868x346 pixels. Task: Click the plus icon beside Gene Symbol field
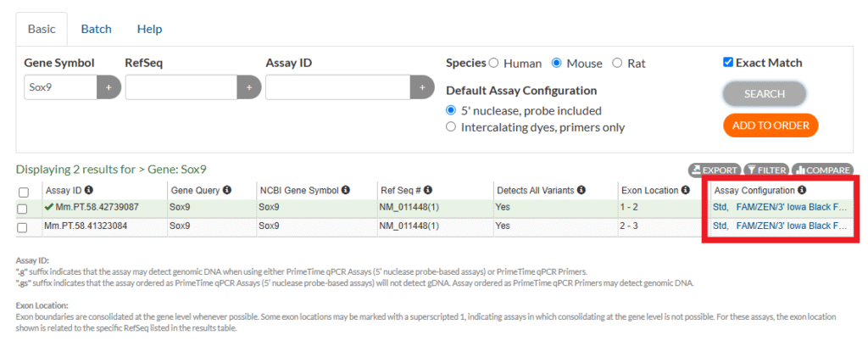pyautogui.click(x=108, y=87)
